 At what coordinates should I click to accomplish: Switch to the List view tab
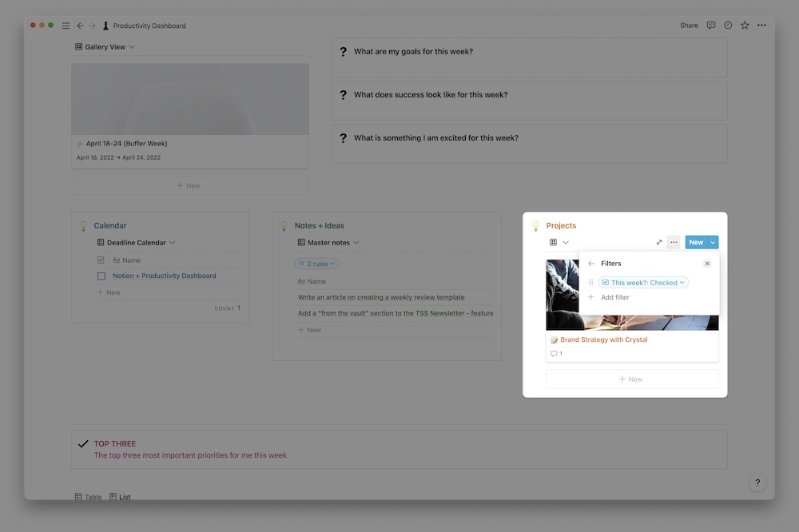tap(121, 497)
